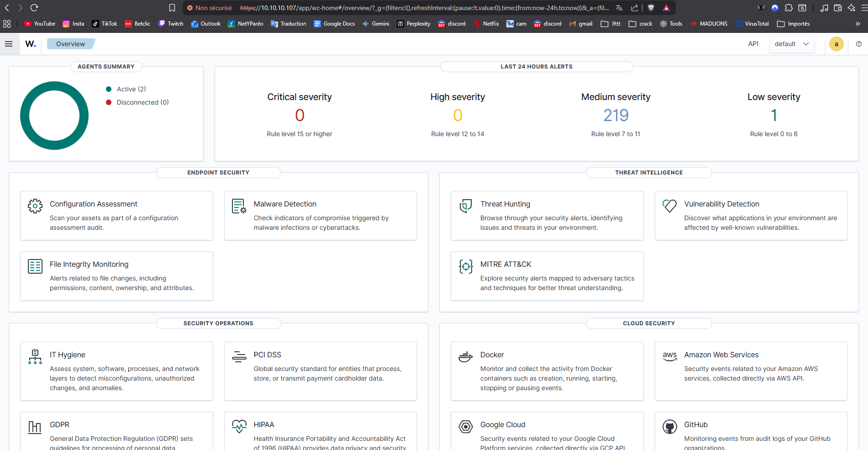Click the Malware Detection document icon
Screen dimensions: 868x450
(x=239, y=206)
